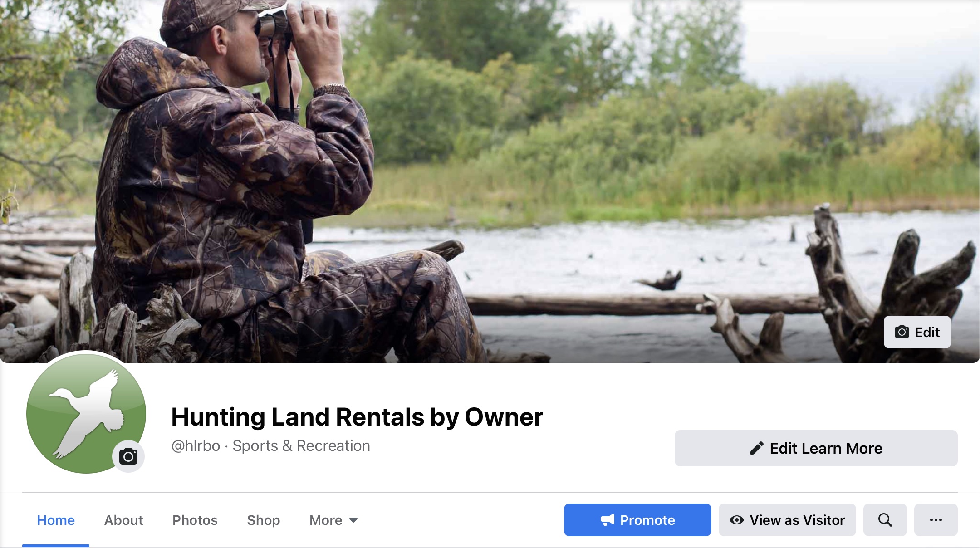Open the About tab
The image size is (980, 548).
tap(123, 520)
